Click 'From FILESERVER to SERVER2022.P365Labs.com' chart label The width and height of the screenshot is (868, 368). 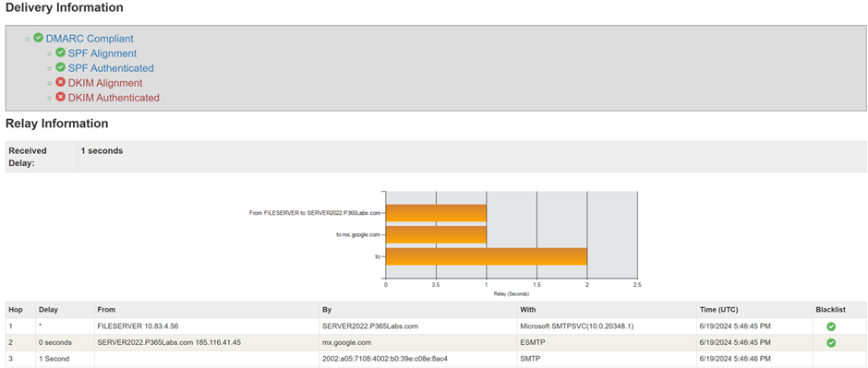(315, 213)
